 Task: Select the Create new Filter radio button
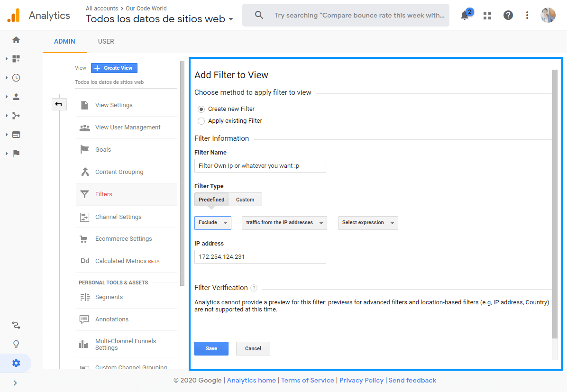click(x=201, y=109)
